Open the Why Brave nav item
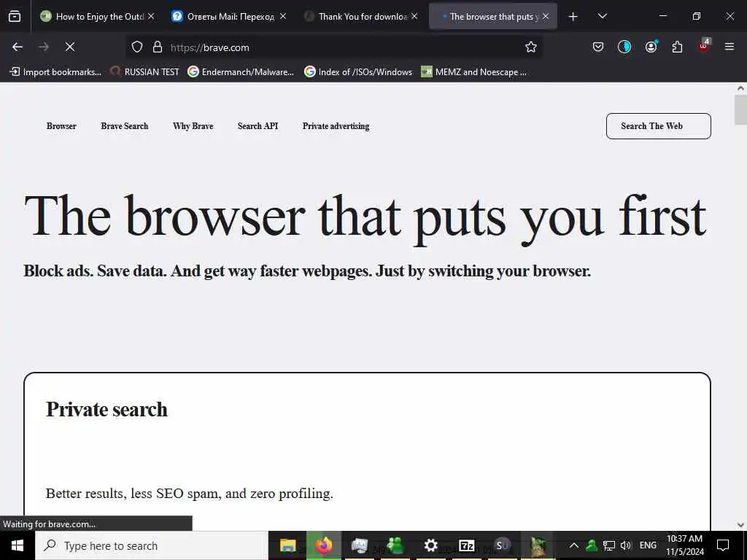Screen dimensions: 747x560 click(x=193, y=126)
